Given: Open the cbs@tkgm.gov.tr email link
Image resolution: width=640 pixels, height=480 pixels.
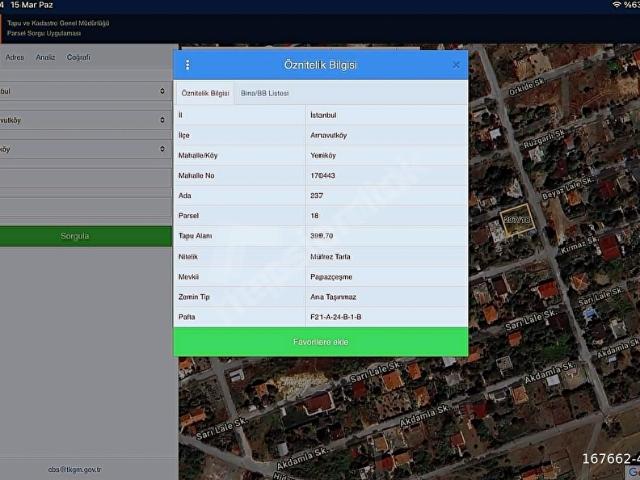Looking at the screenshot, I should click(x=75, y=469).
